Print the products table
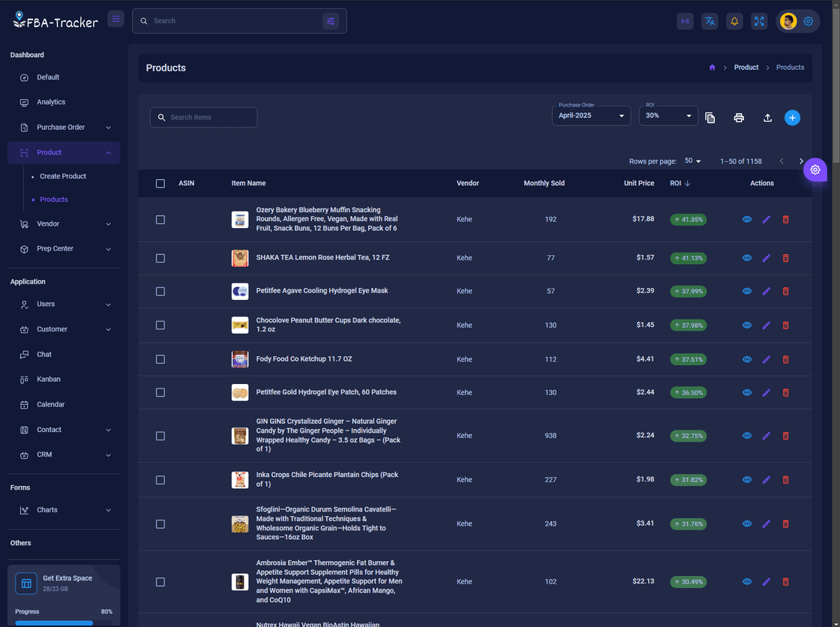 739,118
